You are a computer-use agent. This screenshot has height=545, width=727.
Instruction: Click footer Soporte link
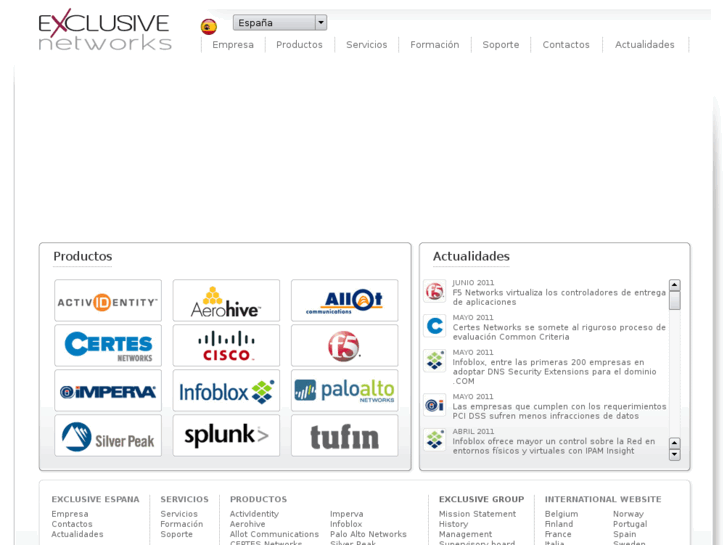pos(177,534)
